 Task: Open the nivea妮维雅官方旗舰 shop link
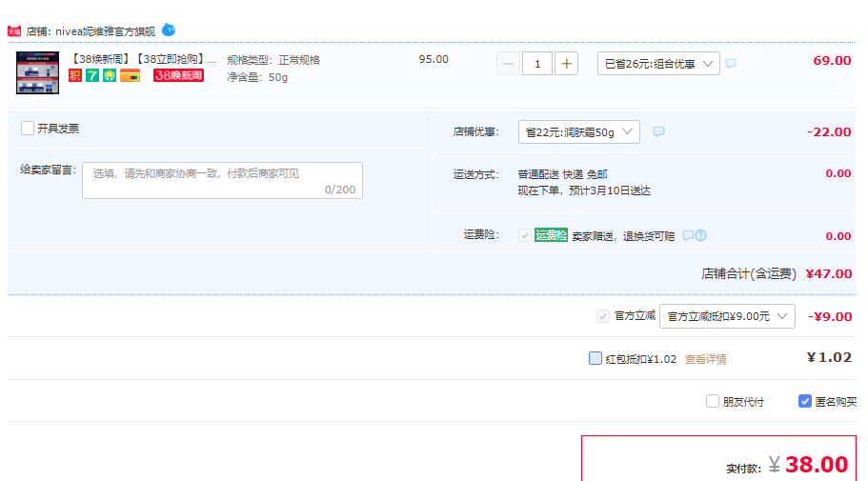(x=105, y=31)
